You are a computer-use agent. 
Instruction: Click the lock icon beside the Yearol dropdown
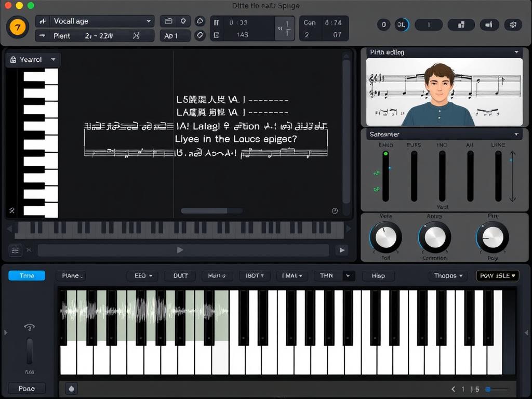point(12,59)
